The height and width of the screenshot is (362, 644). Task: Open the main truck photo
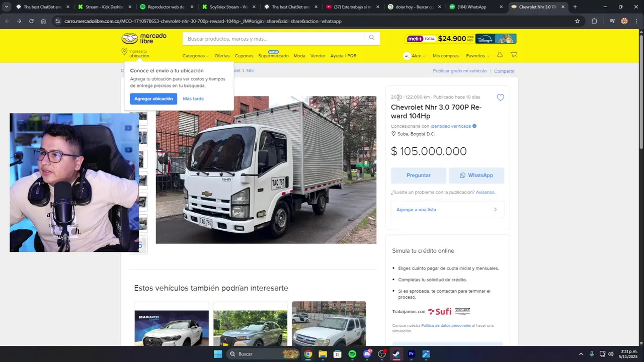pyautogui.click(x=266, y=170)
